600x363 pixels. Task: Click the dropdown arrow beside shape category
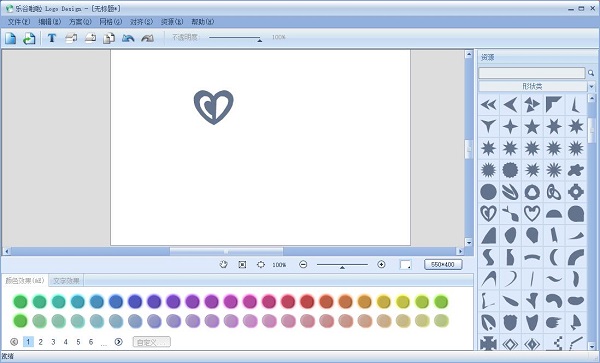[x=592, y=86]
